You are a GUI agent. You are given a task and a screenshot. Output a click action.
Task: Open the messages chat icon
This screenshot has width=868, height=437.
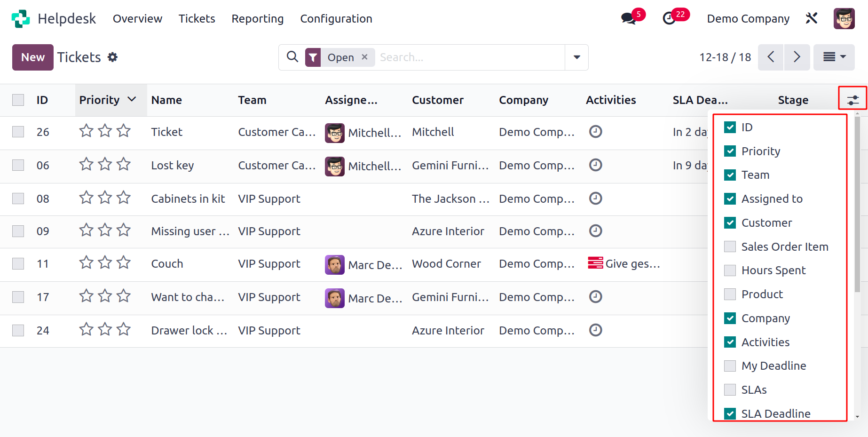pyautogui.click(x=628, y=19)
